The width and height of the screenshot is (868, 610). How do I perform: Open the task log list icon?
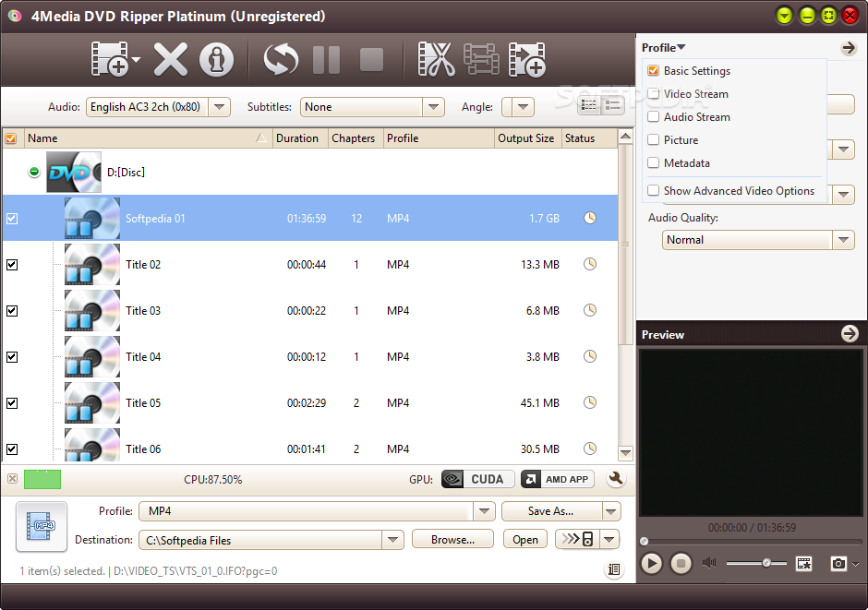[614, 569]
